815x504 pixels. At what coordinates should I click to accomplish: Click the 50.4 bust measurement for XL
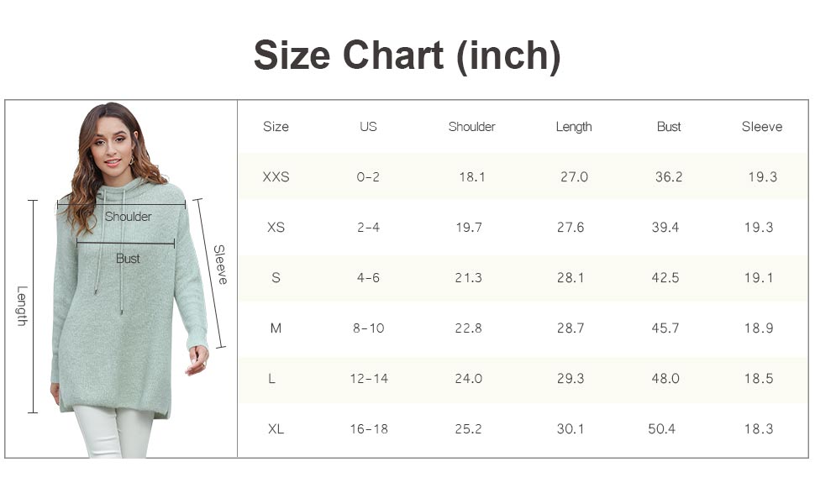click(661, 429)
